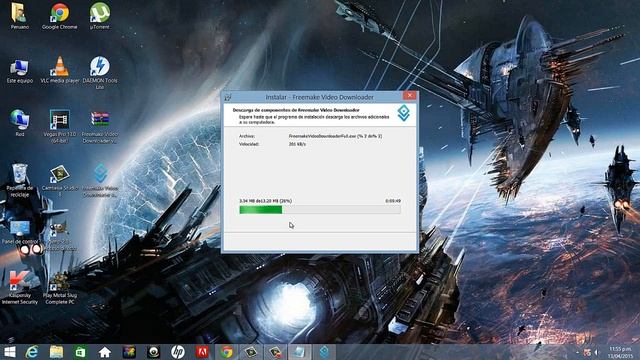Select the blue Freemake Video Downloader installer icon

pyautogui.click(x=100, y=180)
